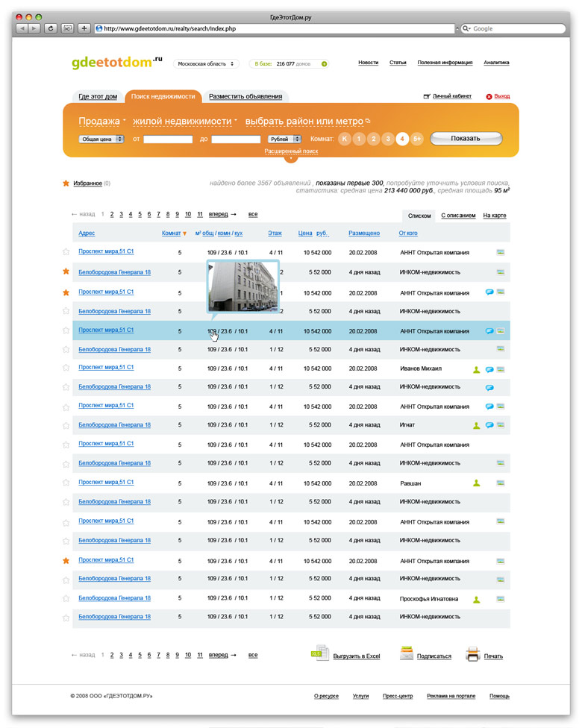Open the Полезная информация link
Image resolution: width=582 pixels, height=728 pixels.
coord(445,62)
